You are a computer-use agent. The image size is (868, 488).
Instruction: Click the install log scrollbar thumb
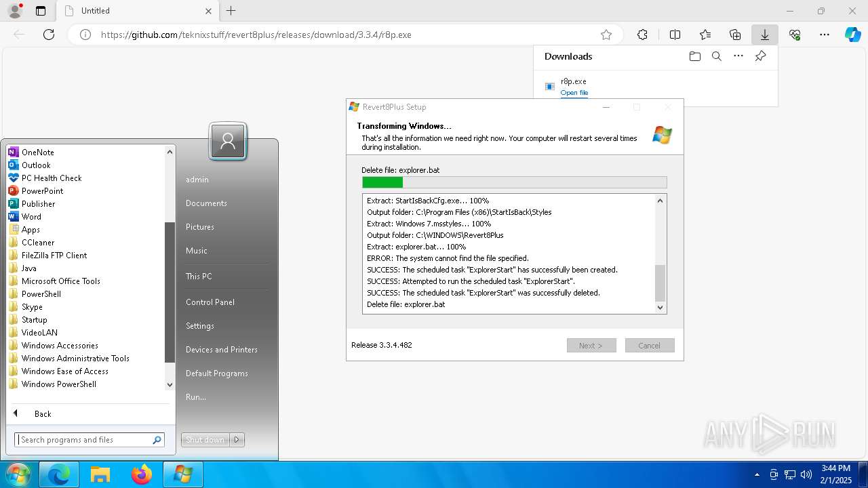pos(660,283)
